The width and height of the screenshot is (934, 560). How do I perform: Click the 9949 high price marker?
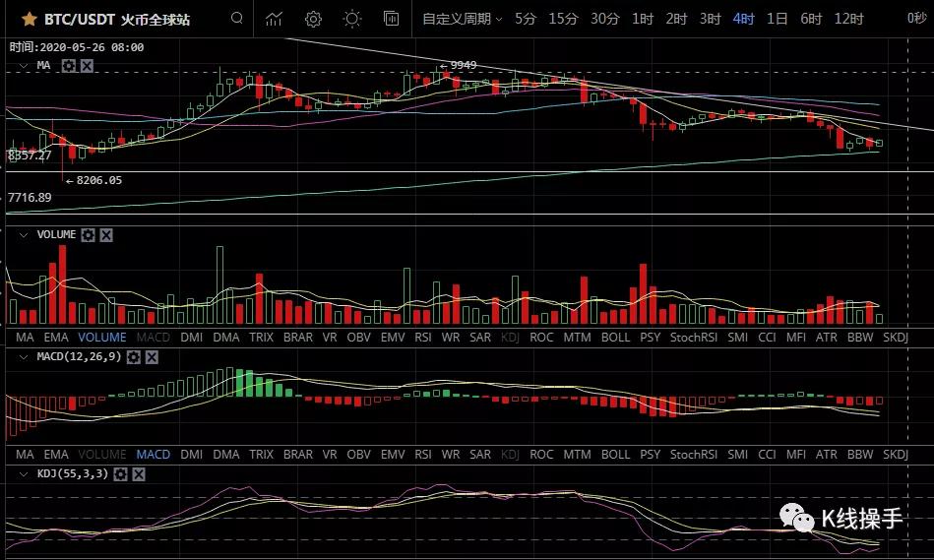tap(458, 65)
